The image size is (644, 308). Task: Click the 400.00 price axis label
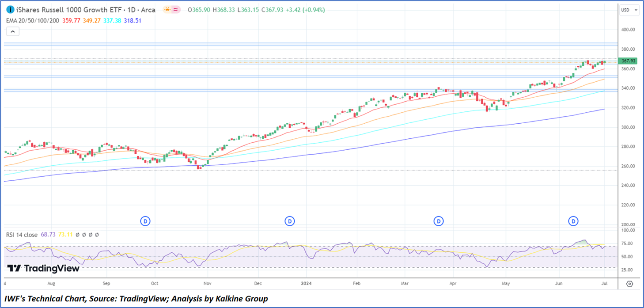628,30
